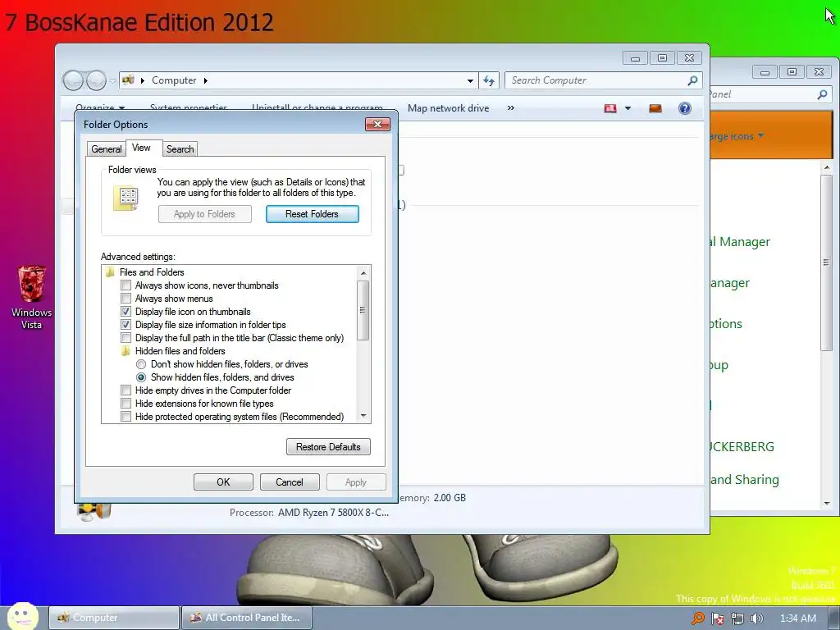Viewport: 840px width, 630px height.
Task: Click the change view icon in Computer toolbar
Action: pyautogui.click(x=610, y=108)
